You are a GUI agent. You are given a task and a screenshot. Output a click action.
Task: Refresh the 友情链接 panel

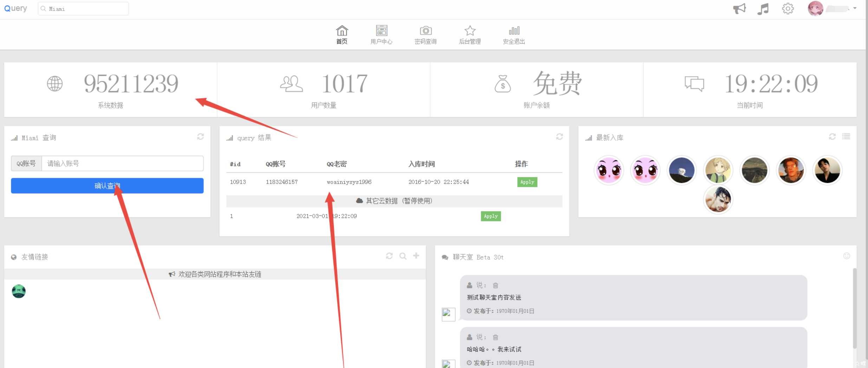pyautogui.click(x=389, y=256)
